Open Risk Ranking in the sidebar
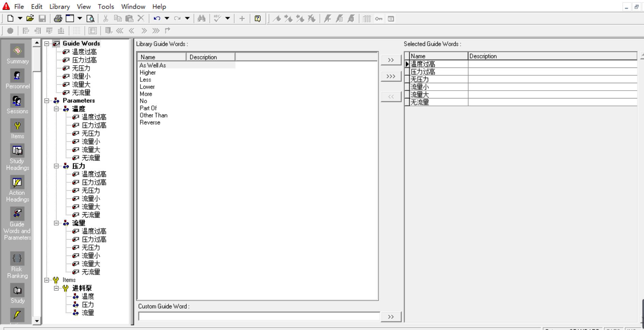The image size is (644, 330). 17,265
